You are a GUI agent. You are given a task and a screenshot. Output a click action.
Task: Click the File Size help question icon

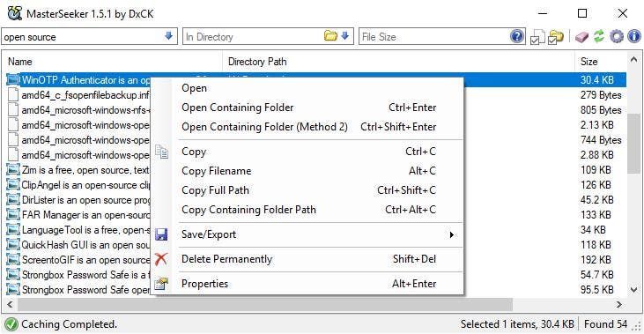(517, 36)
